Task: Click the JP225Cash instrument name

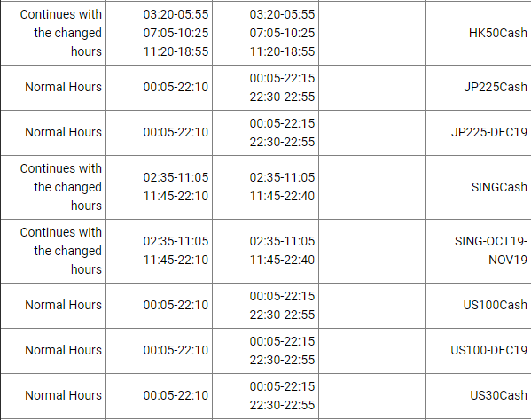Action: (496, 87)
